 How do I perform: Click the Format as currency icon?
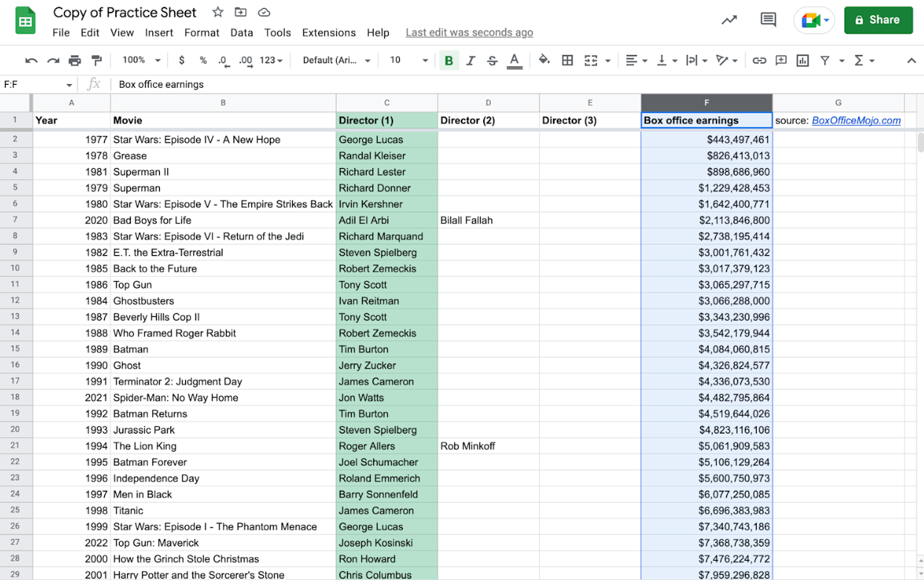point(181,60)
